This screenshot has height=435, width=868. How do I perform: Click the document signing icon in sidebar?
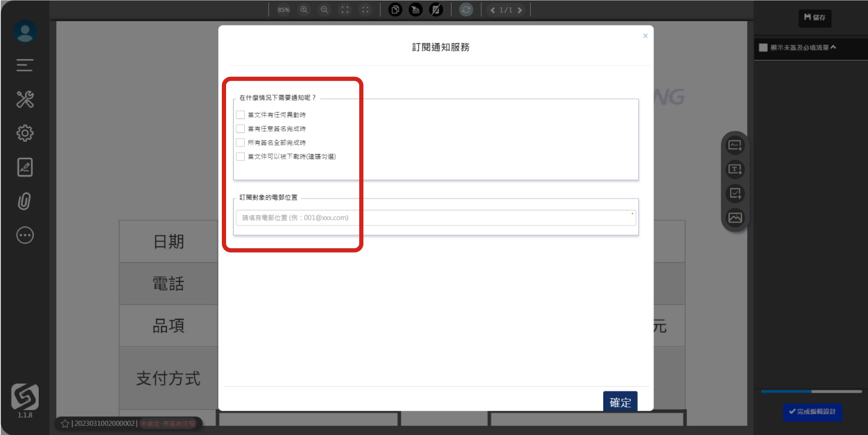click(25, 168)
